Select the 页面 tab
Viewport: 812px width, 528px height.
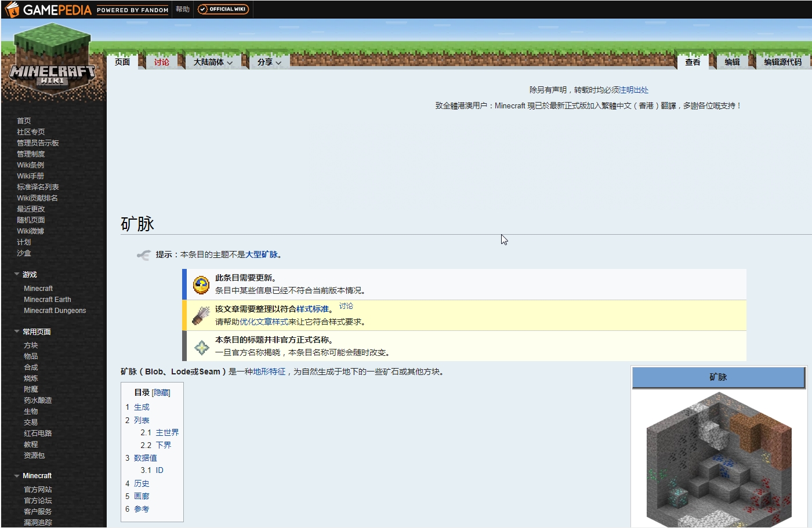point(122,62)
